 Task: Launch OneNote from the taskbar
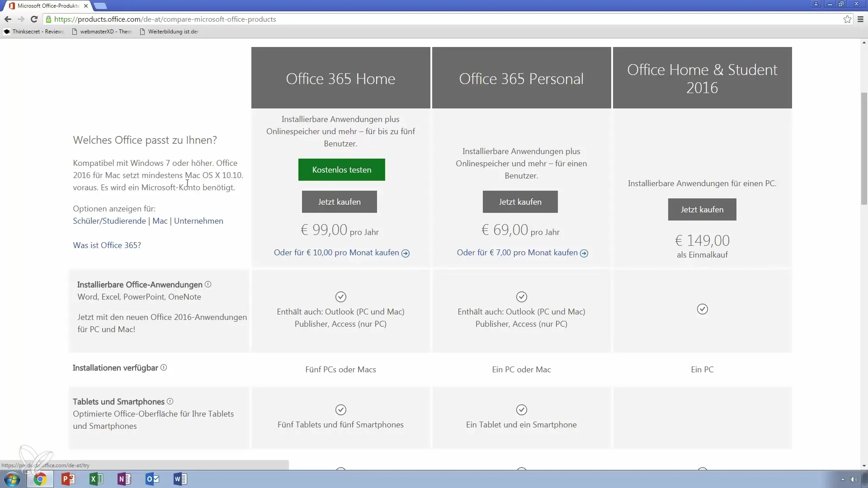click(x=124, y=479)
